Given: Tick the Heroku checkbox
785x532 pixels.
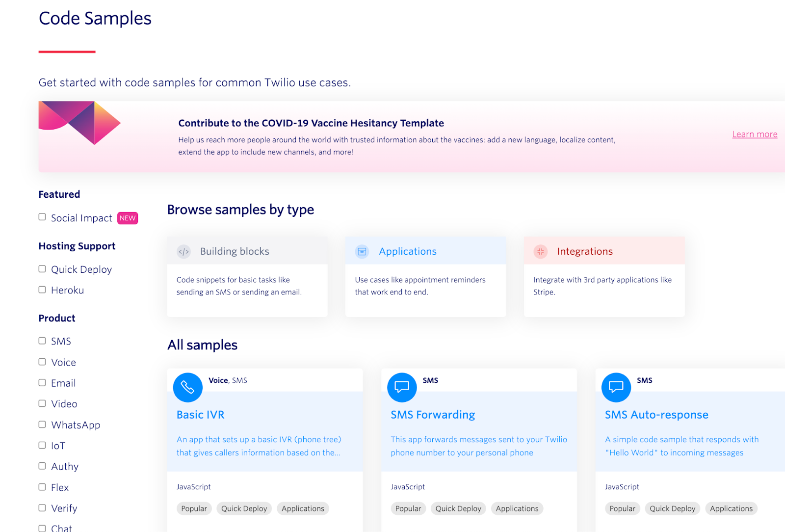Looking at the screenshot, I should tap(42, 290).
